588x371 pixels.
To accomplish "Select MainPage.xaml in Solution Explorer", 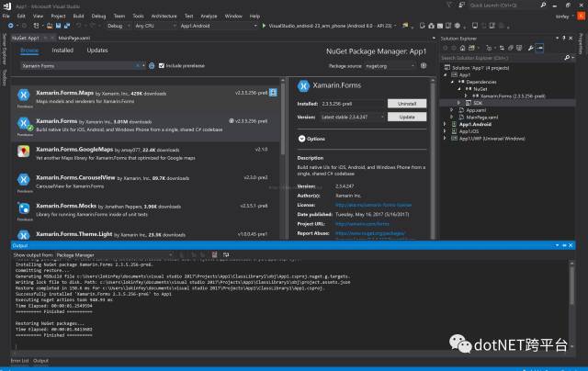I will [481, 118].
